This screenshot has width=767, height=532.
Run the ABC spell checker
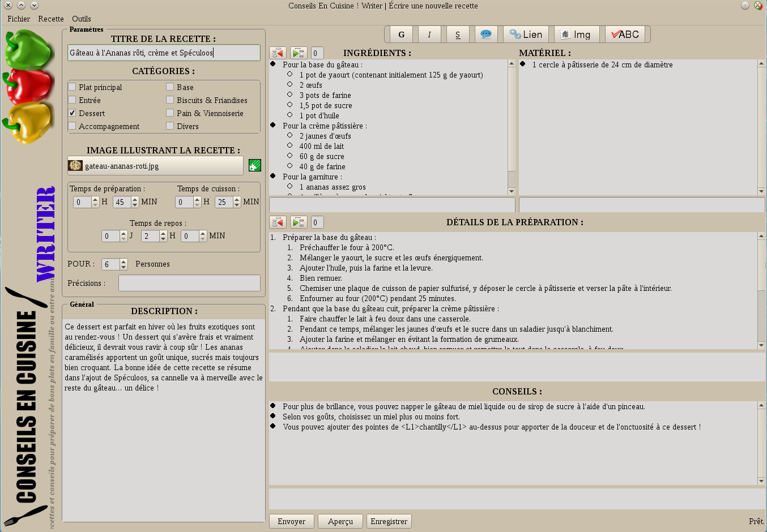(625, 35)
